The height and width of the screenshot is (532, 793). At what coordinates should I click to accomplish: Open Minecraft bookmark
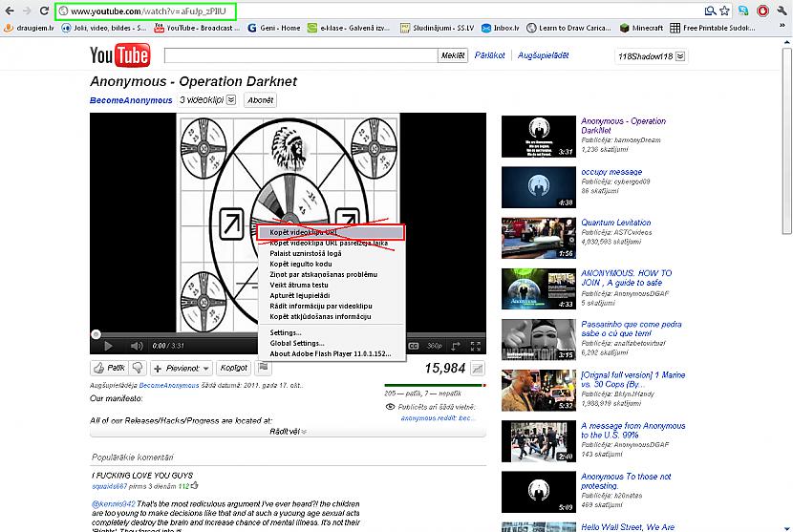coord(641,28)
